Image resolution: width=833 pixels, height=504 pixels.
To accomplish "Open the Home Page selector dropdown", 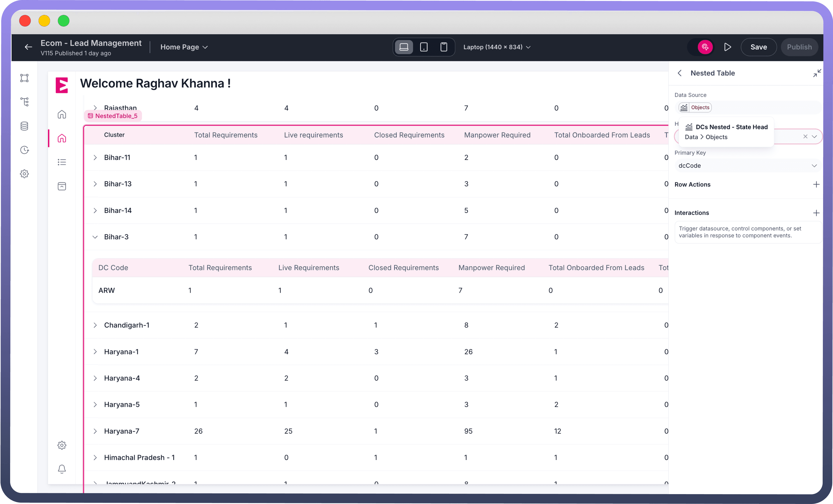I will (x=184, y=47).
